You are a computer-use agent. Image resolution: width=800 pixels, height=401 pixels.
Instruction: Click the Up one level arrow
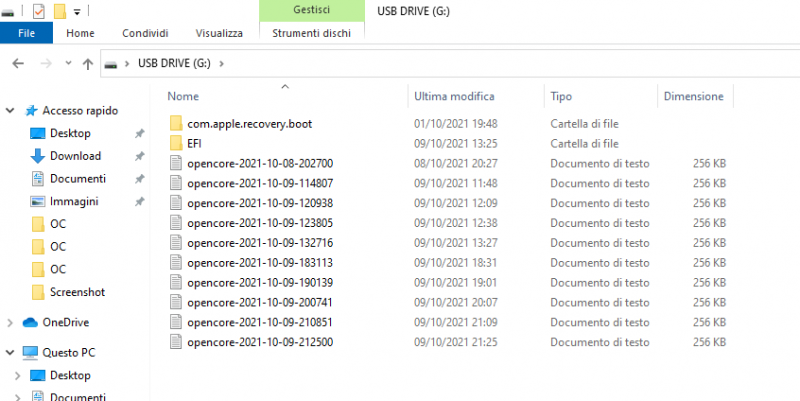88,64
